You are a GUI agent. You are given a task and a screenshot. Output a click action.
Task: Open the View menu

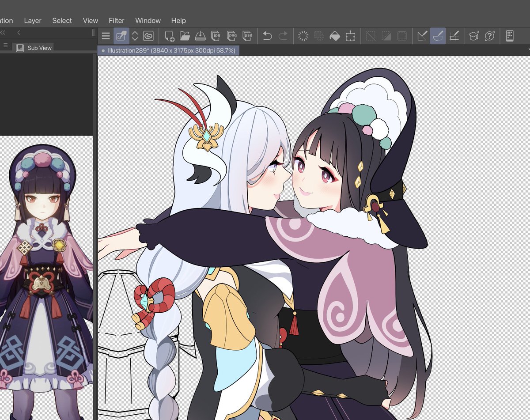[91, 21]
